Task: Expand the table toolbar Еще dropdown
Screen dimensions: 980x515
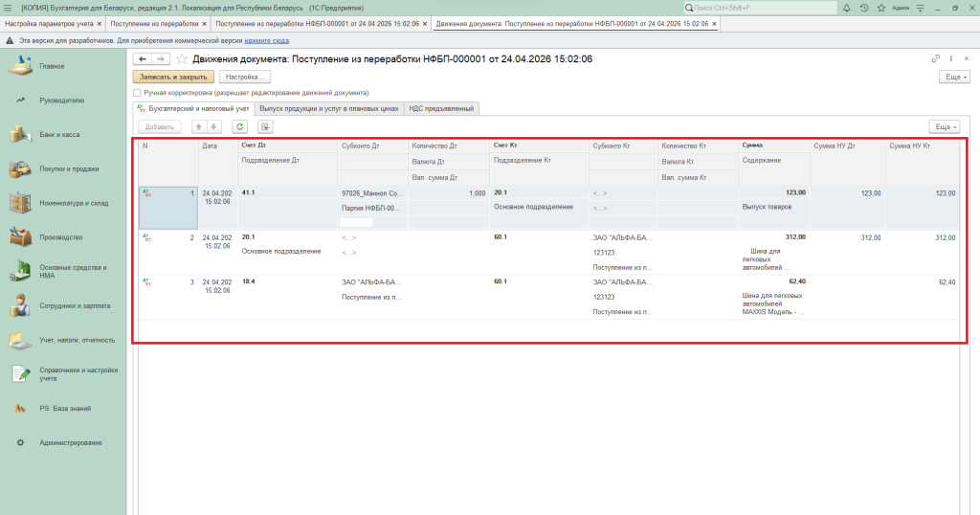Action: click(944, 126)
